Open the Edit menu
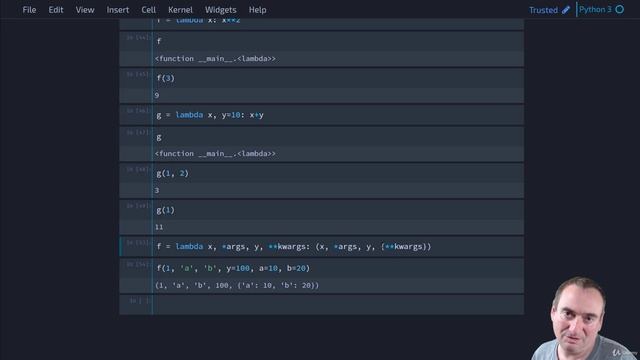The image size is (640, 360). pos(56,10)
